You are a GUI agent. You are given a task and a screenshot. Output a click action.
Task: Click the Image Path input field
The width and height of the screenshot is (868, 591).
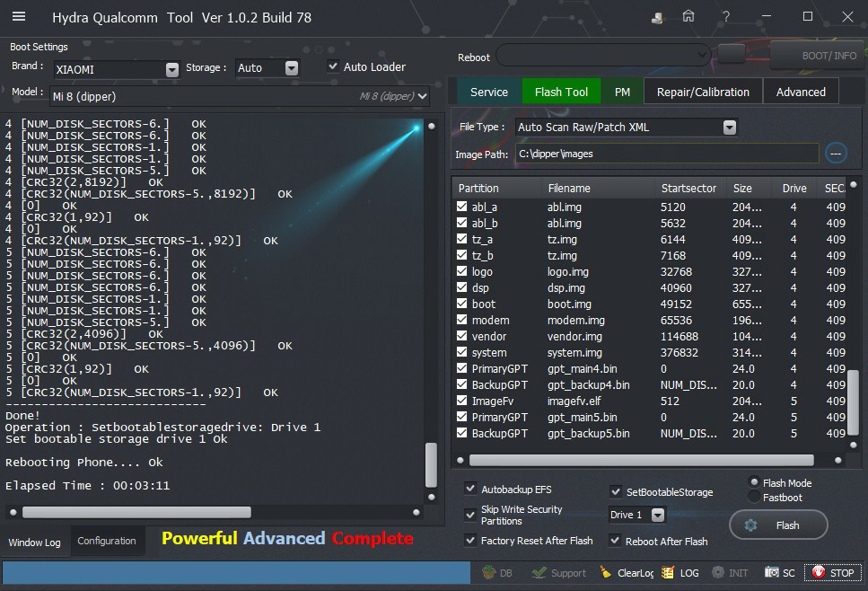[667, 154]
